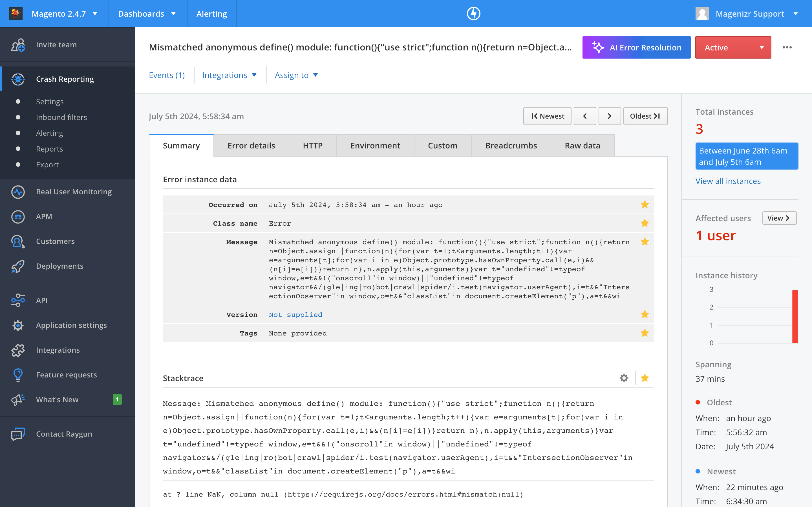Click the Feature requests lightbulb icon
The height and width of the screenshot is (507, 812).
[18, 375]
